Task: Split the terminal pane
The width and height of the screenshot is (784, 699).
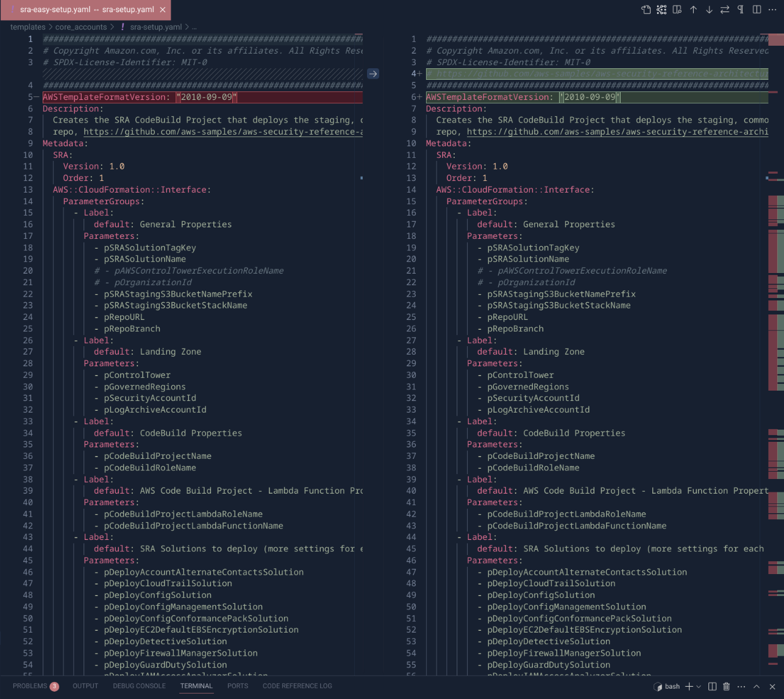Action: pyautogui.click(x=712, y=686)
